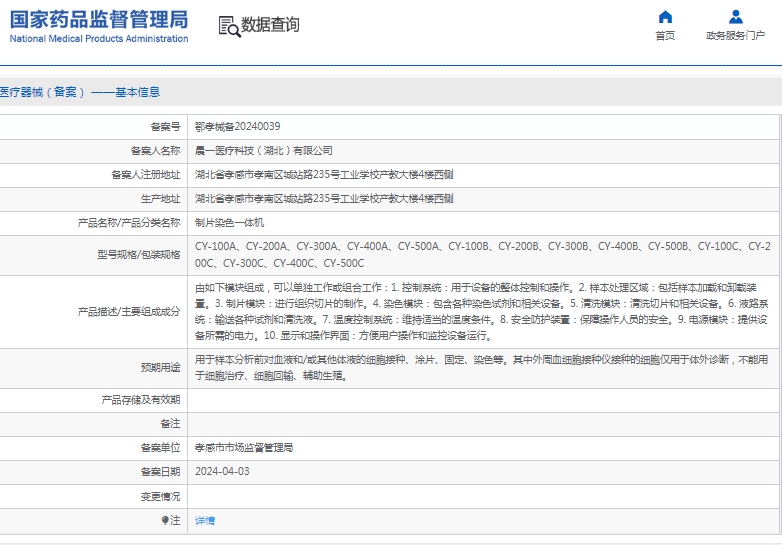The width and height of the screenshot is (782, 545).
Task: Open the 详情 details link
Action: [205, 521]
